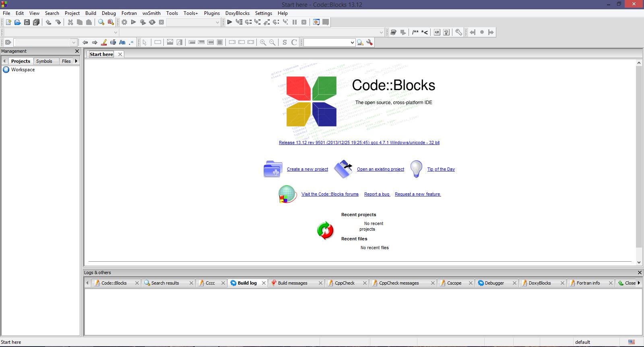Toggle the match case Aa icon
This screenshot has height=347, width=644.
[122, 42]
